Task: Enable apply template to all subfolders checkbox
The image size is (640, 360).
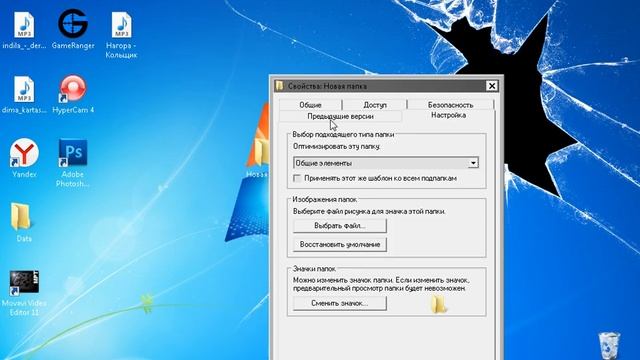Action: tap(297, 178)
